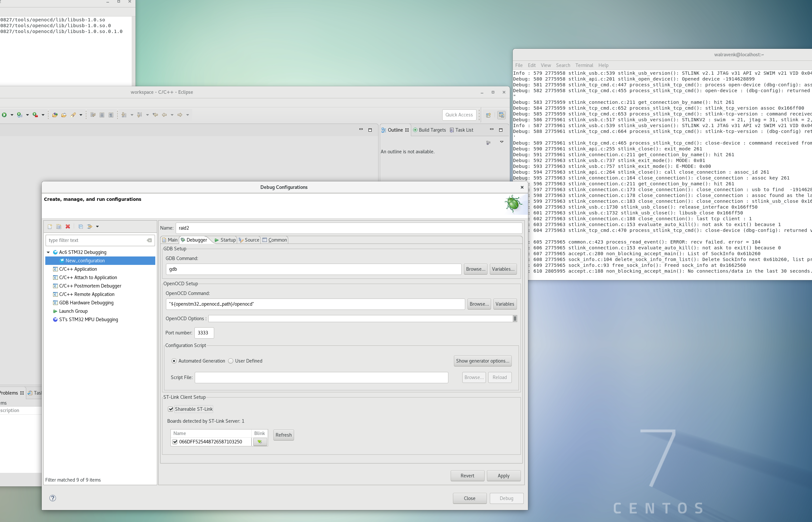Click the External Tools run icon
The height and width of the screenshot is (522, 812).
click(35, 115)
